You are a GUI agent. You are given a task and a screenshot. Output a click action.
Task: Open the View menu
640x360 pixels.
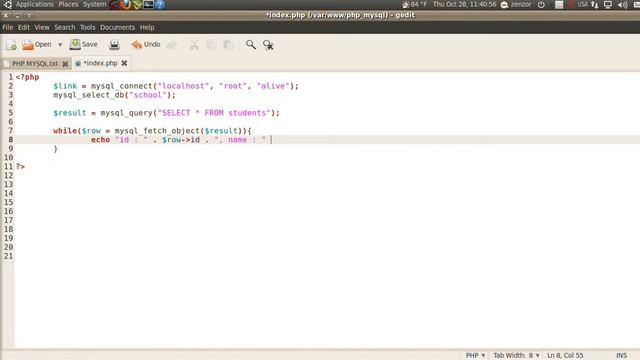click(x=42, y=27)
